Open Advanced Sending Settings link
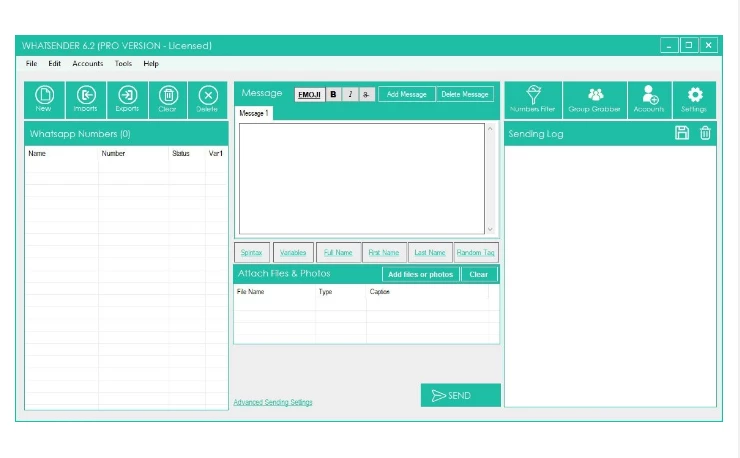The height and width of the screenshot is (458, 740). pos(273,402)
